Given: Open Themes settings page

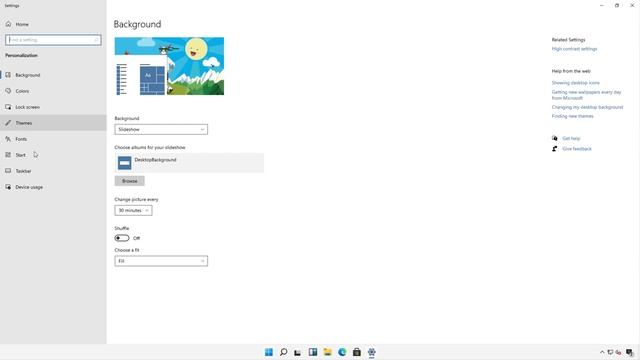Looking at the screenshot, I should 53,123.
